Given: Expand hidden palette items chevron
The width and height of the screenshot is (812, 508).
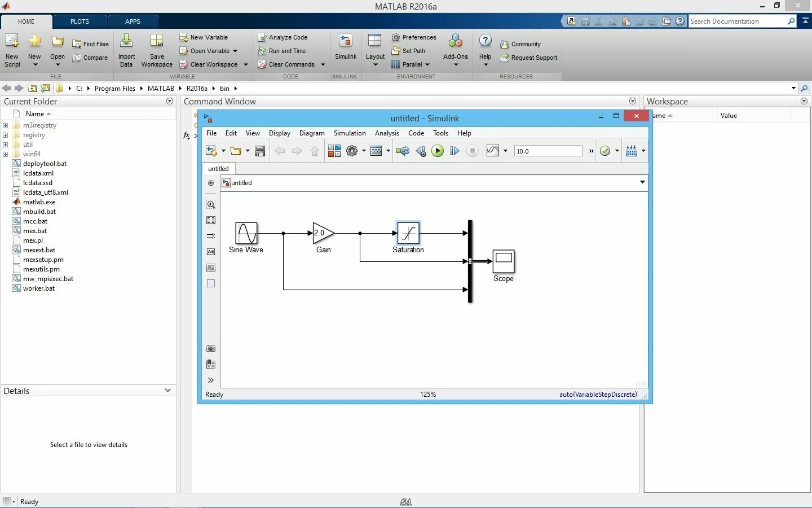Looking at the screenshot, I should (211, 380).
